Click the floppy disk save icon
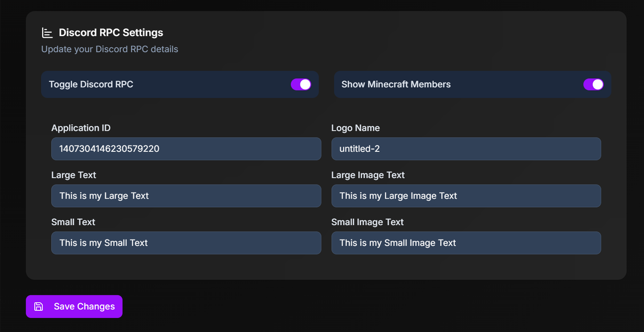Screen dimensions: 644x332 [x=39, y=306]
